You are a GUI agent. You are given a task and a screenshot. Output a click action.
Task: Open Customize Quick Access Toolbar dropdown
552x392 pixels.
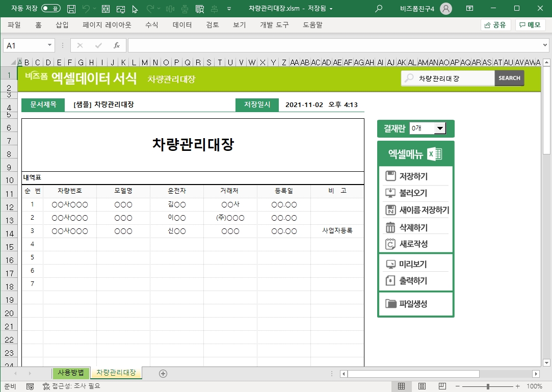pyautogui.click(x=229, y=9)
